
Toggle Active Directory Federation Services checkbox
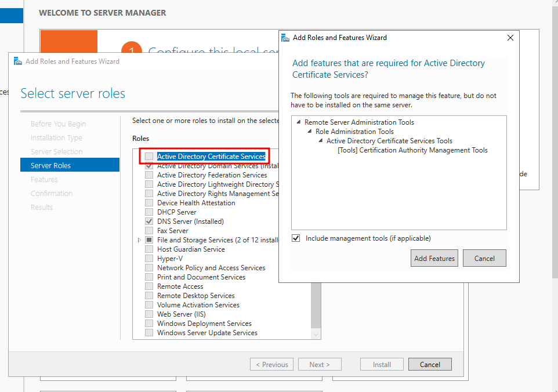click(149, 175)
